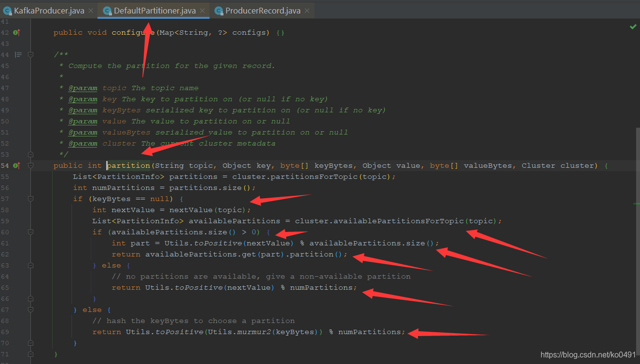Fold the availablePartitions if-block at line 60
This screenshot has height=364, width=640.
click(31, 232)
